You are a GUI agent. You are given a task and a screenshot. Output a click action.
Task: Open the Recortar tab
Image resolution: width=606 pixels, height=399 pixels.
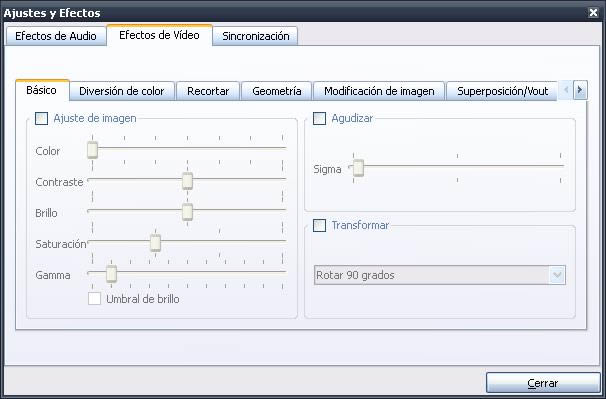208,91
